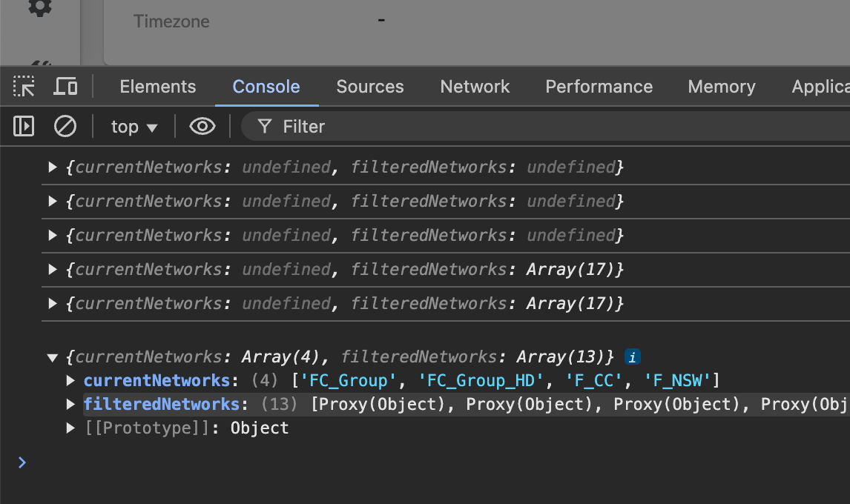Click the filter funnel icon

(264, 127)
